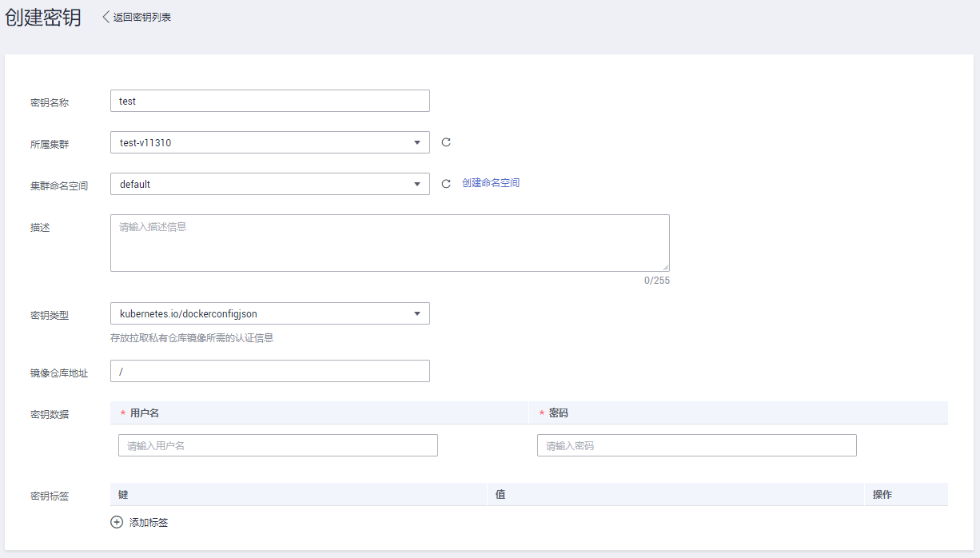
Task: Click the 密码 column header in 密钥数据
Action: pos(558,413)
